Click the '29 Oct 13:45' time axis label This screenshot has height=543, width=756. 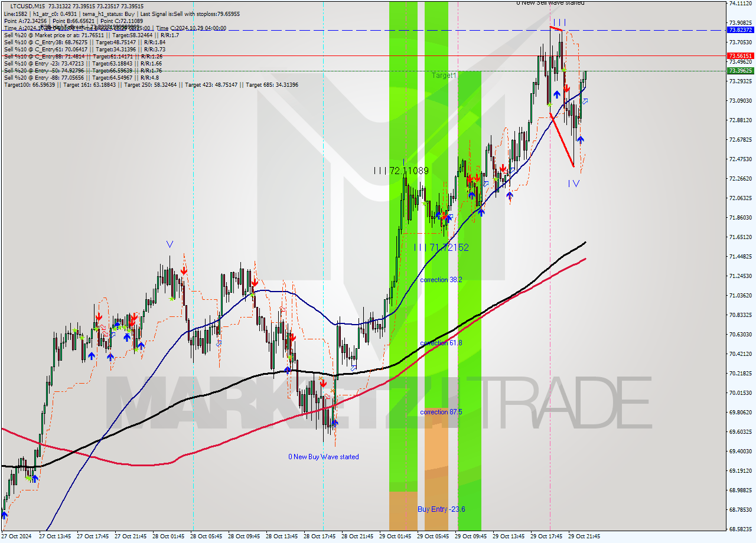(x=509, y=537)
